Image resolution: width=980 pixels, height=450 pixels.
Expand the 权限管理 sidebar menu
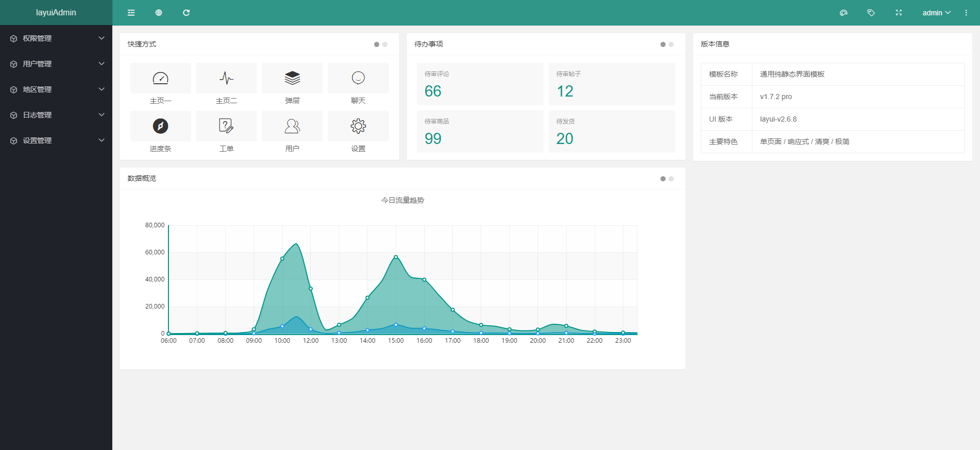point(56,38)
